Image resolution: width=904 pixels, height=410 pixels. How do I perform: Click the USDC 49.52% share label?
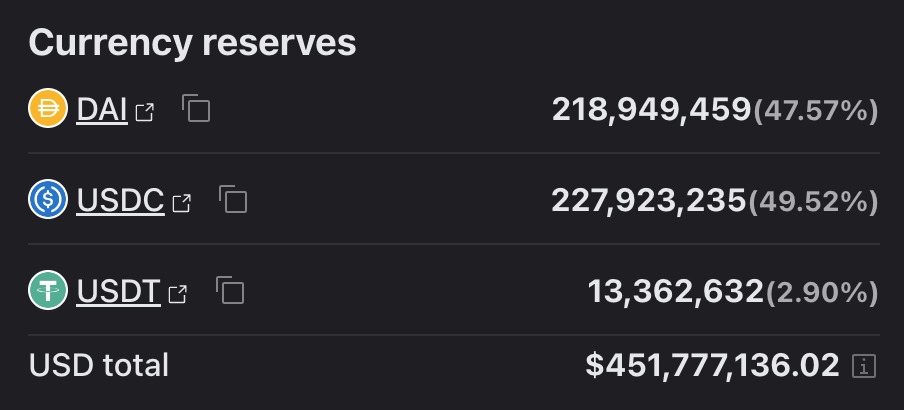pyautogui.click(x=813, y=202)
